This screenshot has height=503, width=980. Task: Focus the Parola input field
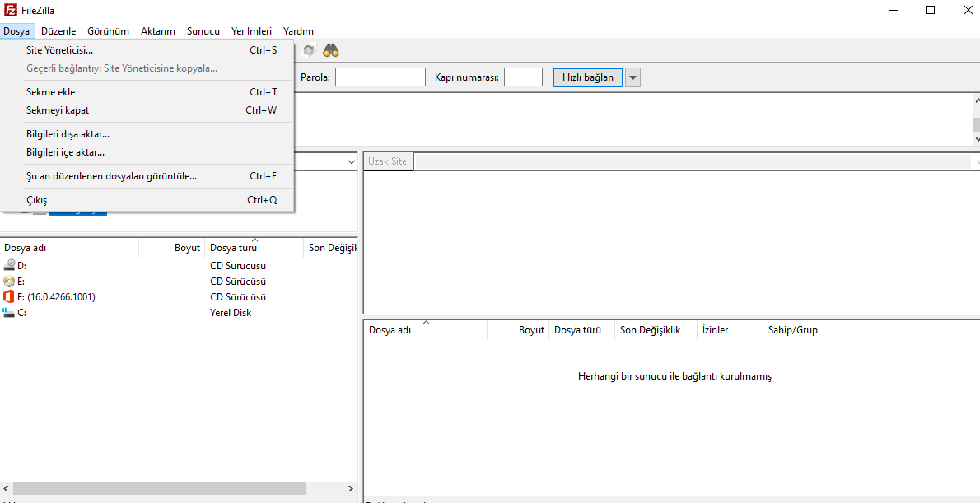(380, 77)
